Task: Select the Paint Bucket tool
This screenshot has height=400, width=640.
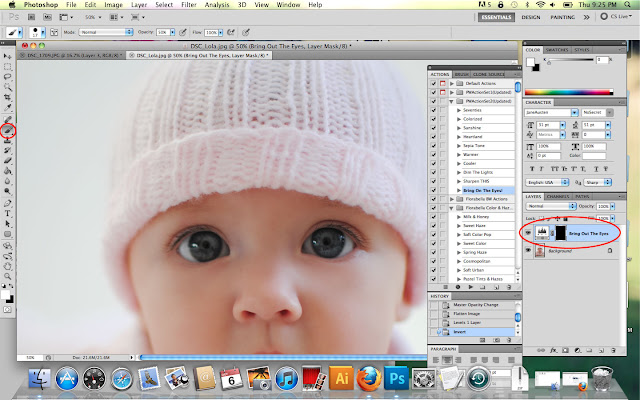Action: [7, 171]
